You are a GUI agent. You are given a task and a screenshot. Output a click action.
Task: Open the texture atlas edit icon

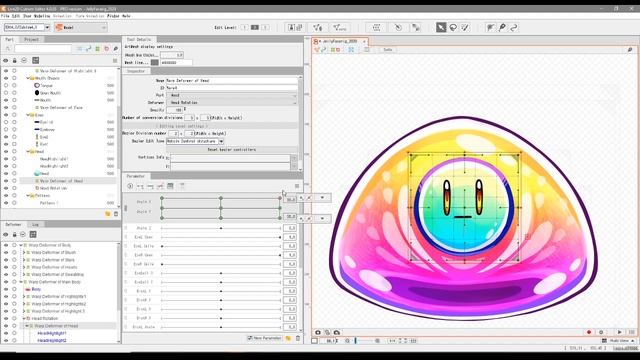295,27
